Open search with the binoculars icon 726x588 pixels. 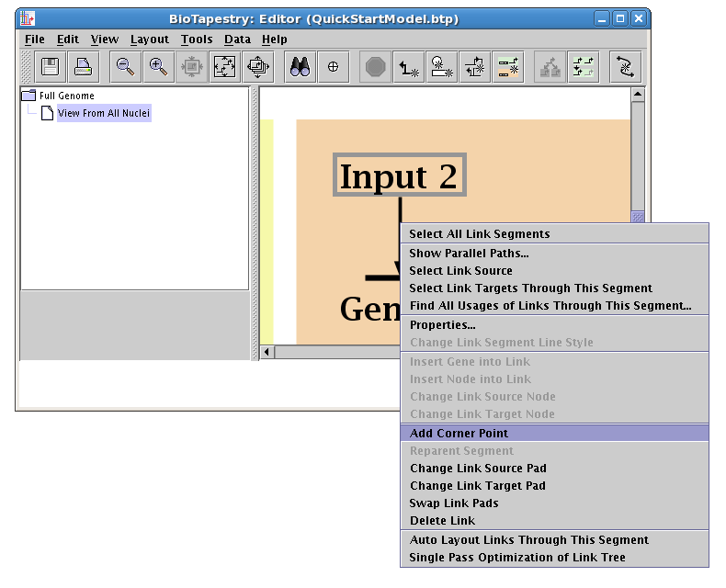pos(300,66)
